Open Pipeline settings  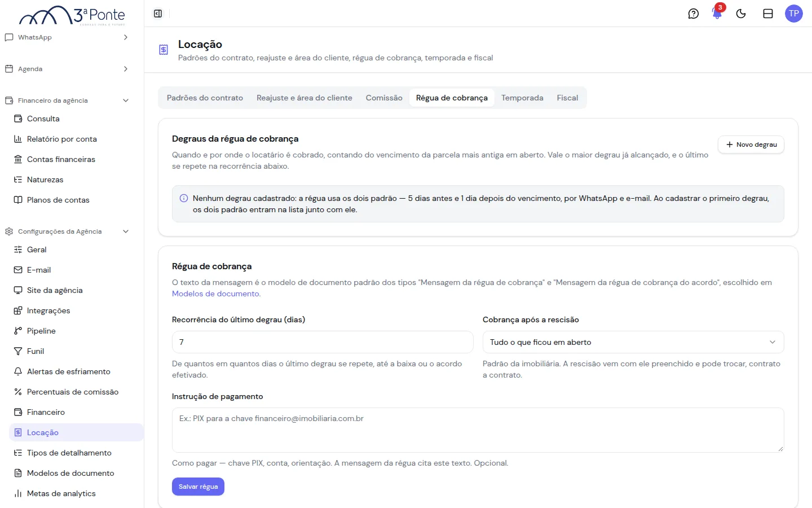pos(77,331)
